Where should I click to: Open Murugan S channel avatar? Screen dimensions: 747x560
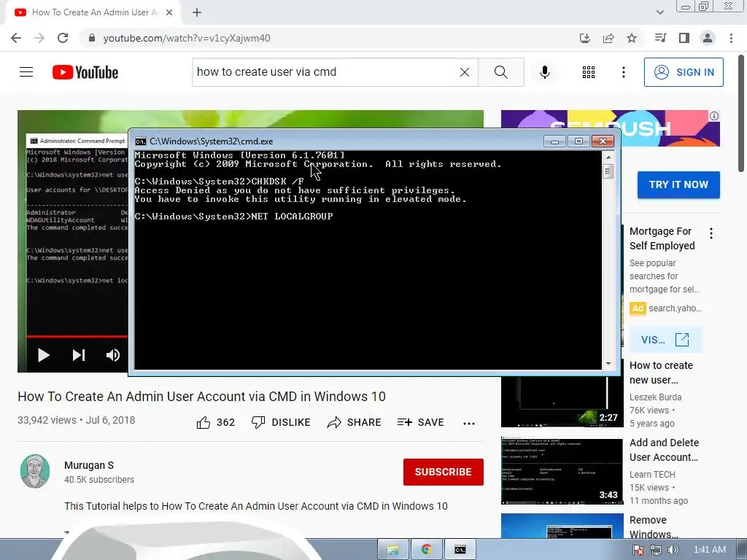coord(35,472)
